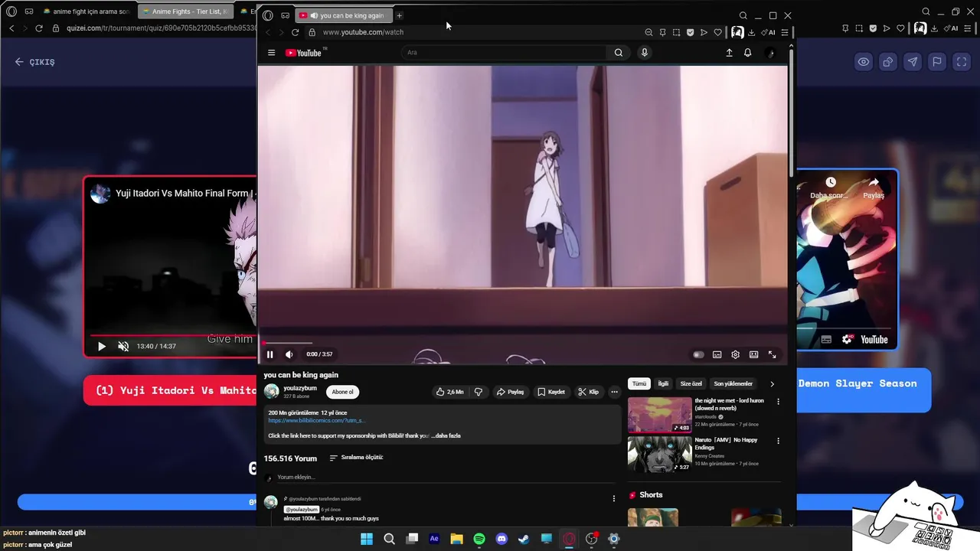Open YouTube create/upload icon
Screen dimensions: 980x551
[x=729, y=53]
